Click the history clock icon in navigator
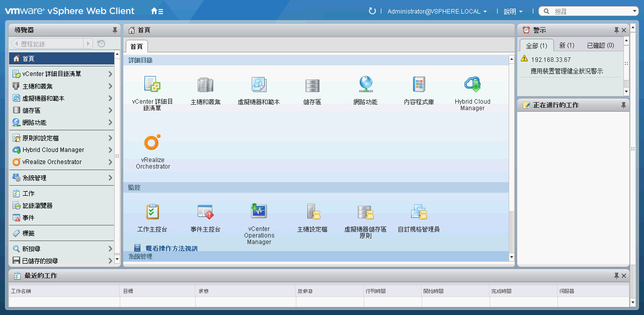This screenshot has height=315, width=644. tap(101, 44)
